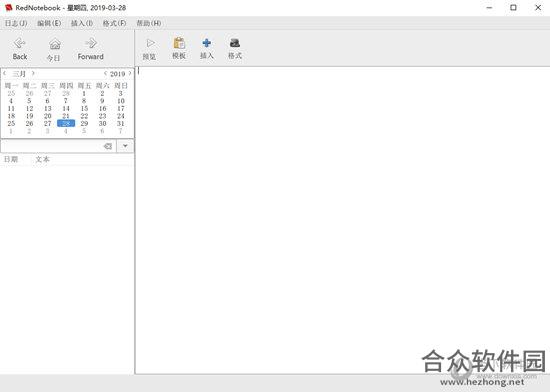Open the template (模板) clipboard icon
550x392 pixels.
click(x=179, y=43)
